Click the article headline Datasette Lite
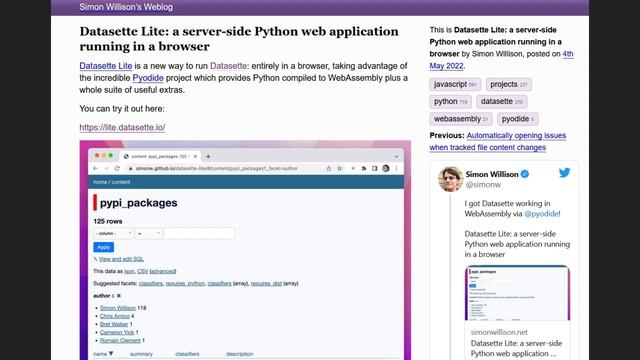Image resolution: width=640 pixels, height=360 pixels. pos(239,39)
